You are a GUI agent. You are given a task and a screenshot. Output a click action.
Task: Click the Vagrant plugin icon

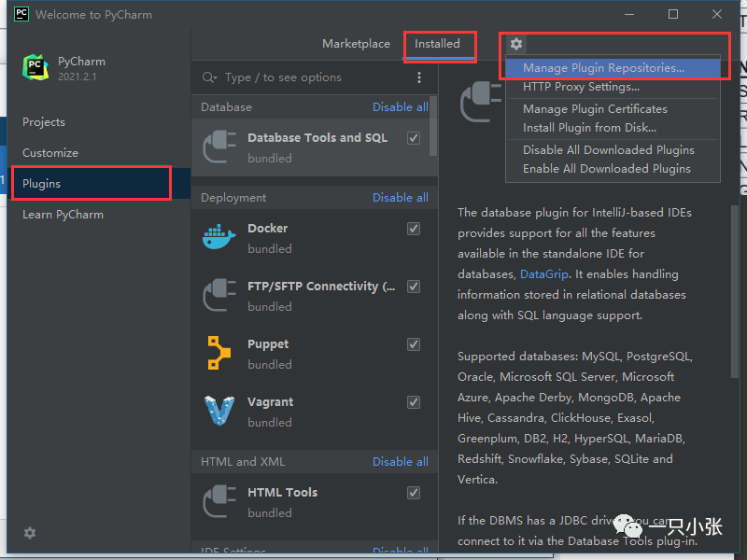click(x=219, y=411)
